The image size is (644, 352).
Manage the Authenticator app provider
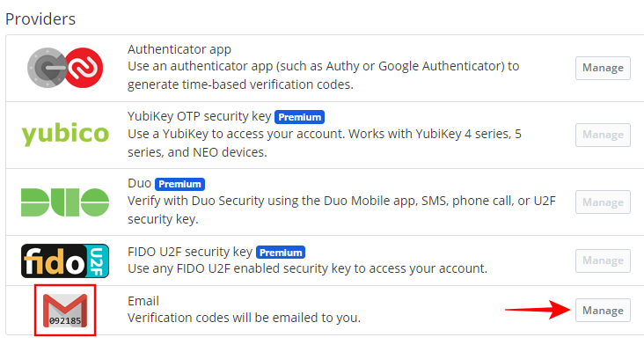tap(603, 68)
